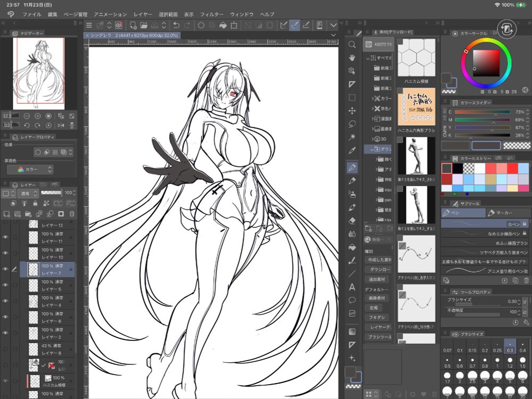
Task: Select the Text tool
Action: (x=352, y=287)
